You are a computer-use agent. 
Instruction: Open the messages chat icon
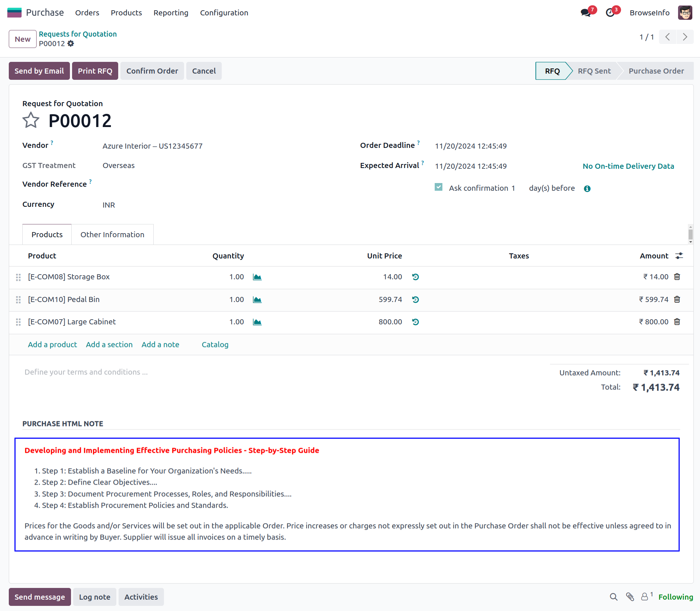click(x=585, y=13)
